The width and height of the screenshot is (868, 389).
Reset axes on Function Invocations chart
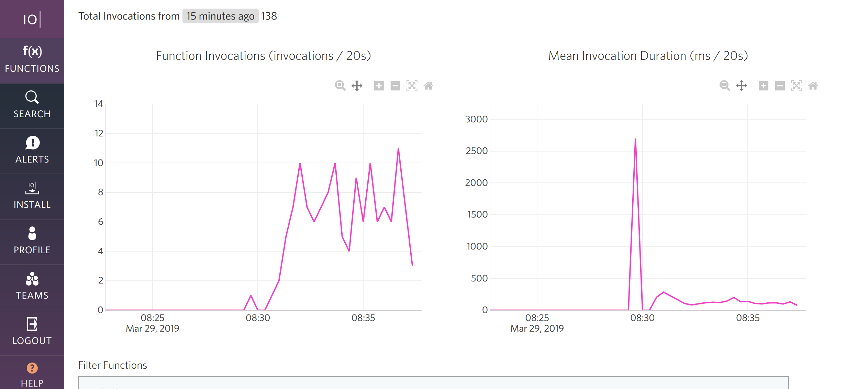pos(428,86)
